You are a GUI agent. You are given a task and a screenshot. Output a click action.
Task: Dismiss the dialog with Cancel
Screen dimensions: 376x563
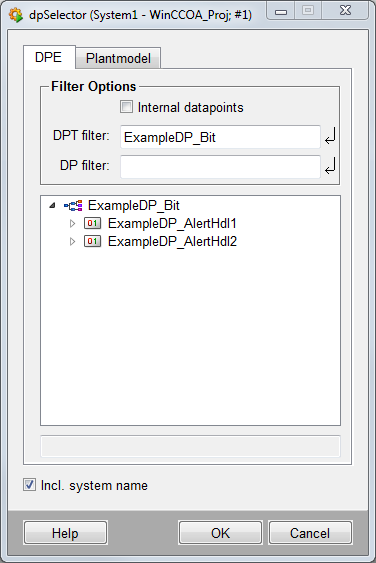pyautogui.click(x=310, y=533)
